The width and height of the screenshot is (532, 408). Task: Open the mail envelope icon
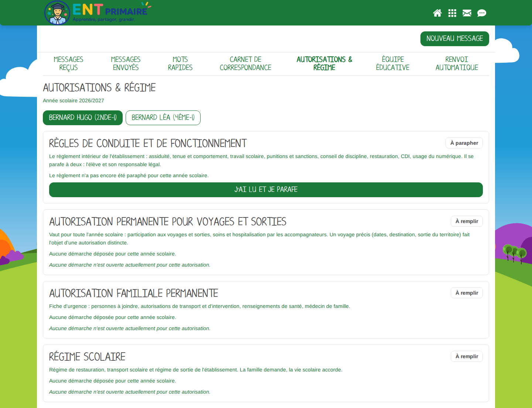pos(467,13)
